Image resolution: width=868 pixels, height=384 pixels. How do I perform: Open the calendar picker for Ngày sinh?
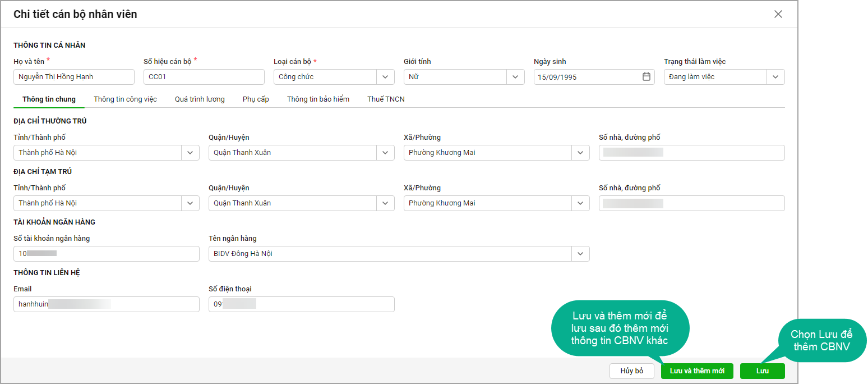pyautogui.click(x=646, y=77)
